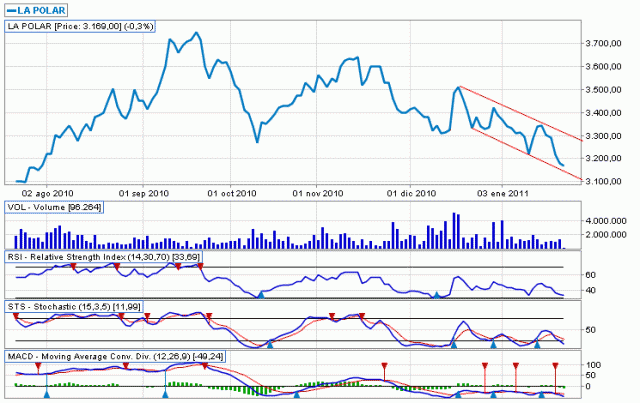This screenshot has width=640, height=403.
Task: Select the last blue marker in Stochastic panel
Action: pos(537,345)
